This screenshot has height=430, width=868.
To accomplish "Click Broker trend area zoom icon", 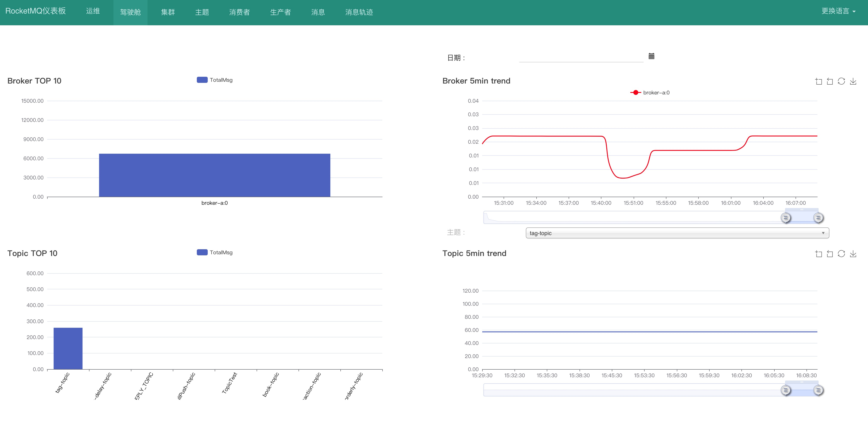I will tap(818, 81).
